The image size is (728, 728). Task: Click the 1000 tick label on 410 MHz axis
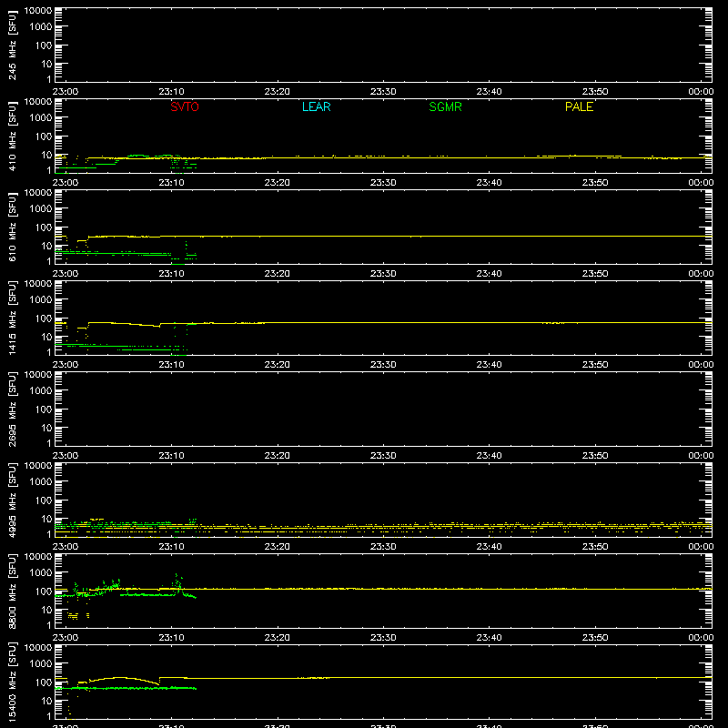pyautogui.click(x=41, y=118)
